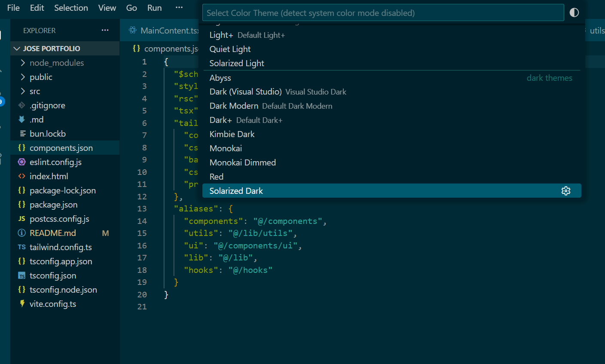Viewport: 605px width, 364px height.
Task: Open the File menu
Action: pos(13,8)
